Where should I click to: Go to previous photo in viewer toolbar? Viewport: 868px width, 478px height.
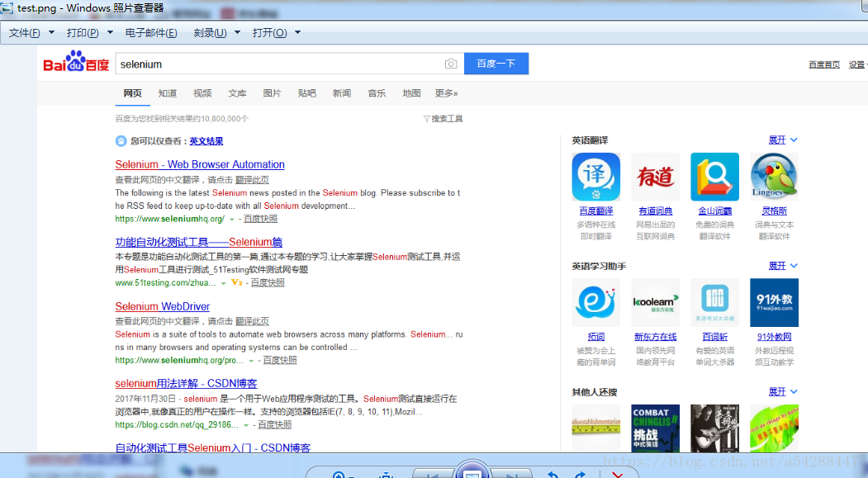[x=433, y=474]
